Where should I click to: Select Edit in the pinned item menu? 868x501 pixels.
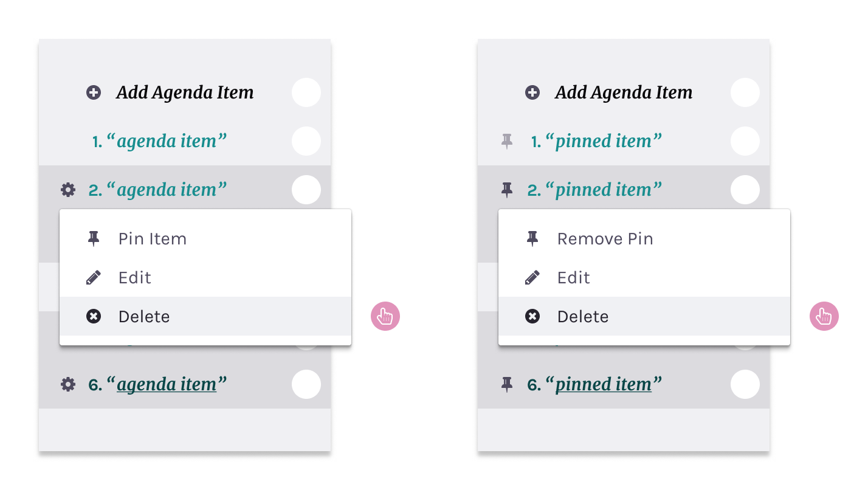(x=574, y=278)
